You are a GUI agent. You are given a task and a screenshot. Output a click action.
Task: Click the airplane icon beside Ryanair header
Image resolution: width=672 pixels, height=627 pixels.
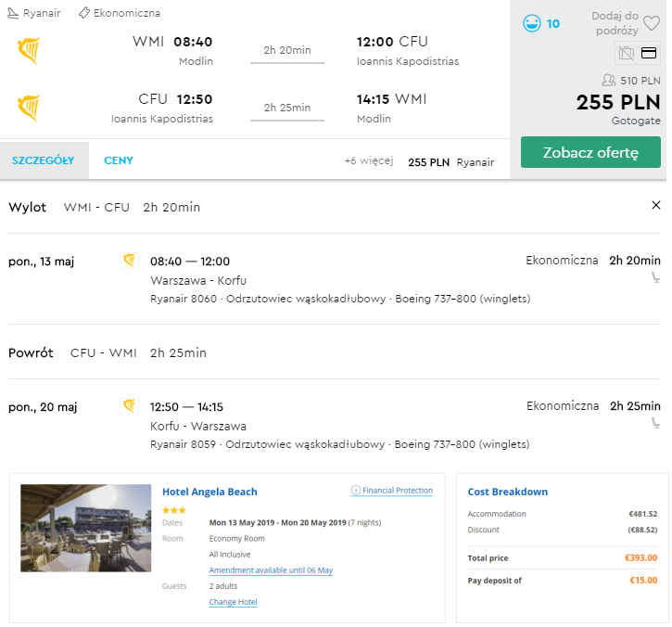(x=13, y=13)
